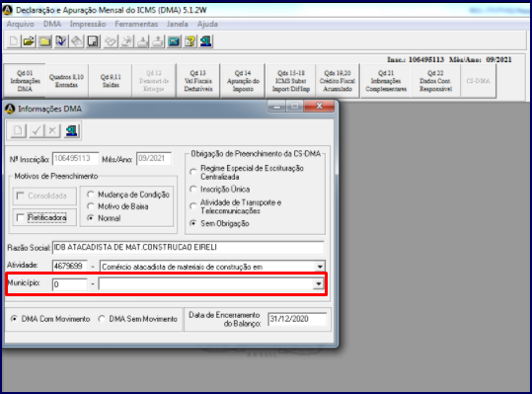Viewport: 532px width, 394px height.
Task: Click the main application title bar icon
Action: coord(8,10)
